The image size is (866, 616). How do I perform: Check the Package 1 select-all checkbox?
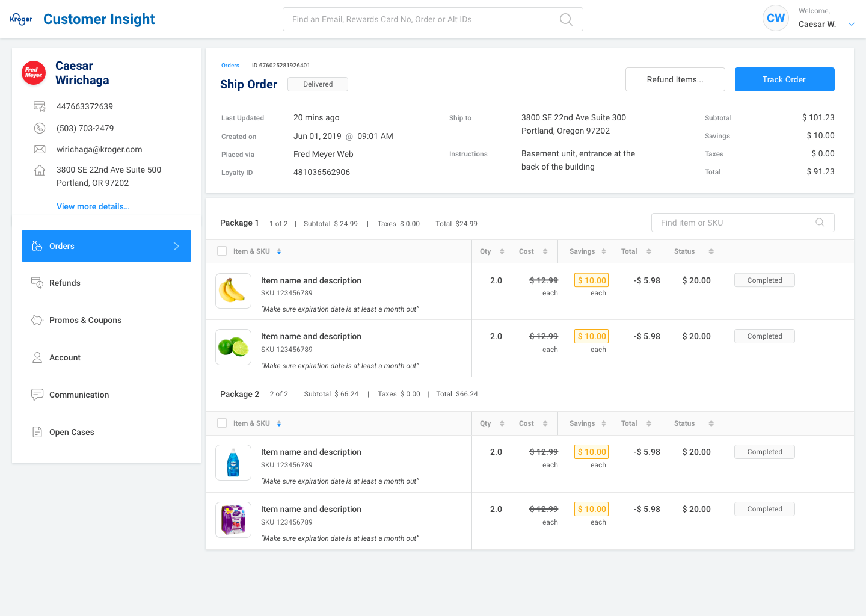coord(222,251)
